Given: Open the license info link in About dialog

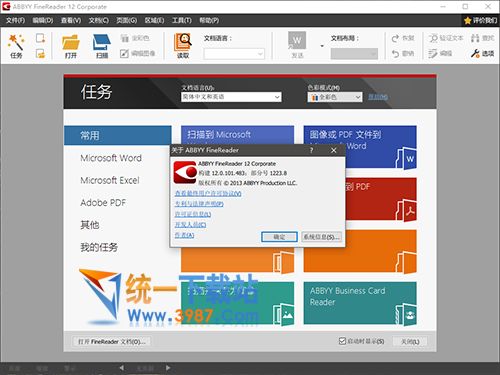Looking at the screenshot, I should (193, 214).
